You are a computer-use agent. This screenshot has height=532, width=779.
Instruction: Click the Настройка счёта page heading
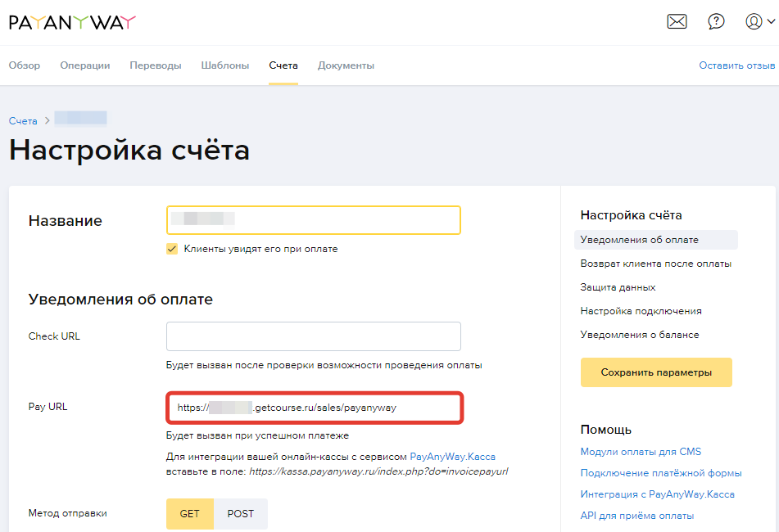[x=129, y=150]
